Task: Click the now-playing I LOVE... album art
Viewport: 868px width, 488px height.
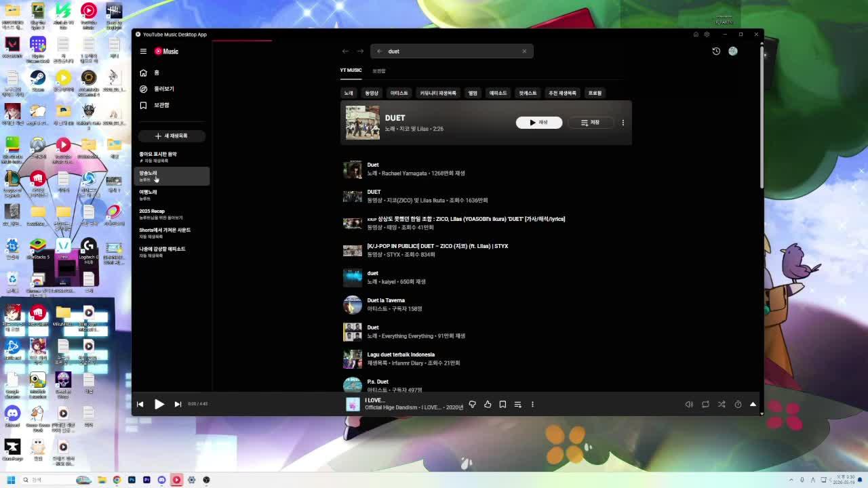Action: 353,405
